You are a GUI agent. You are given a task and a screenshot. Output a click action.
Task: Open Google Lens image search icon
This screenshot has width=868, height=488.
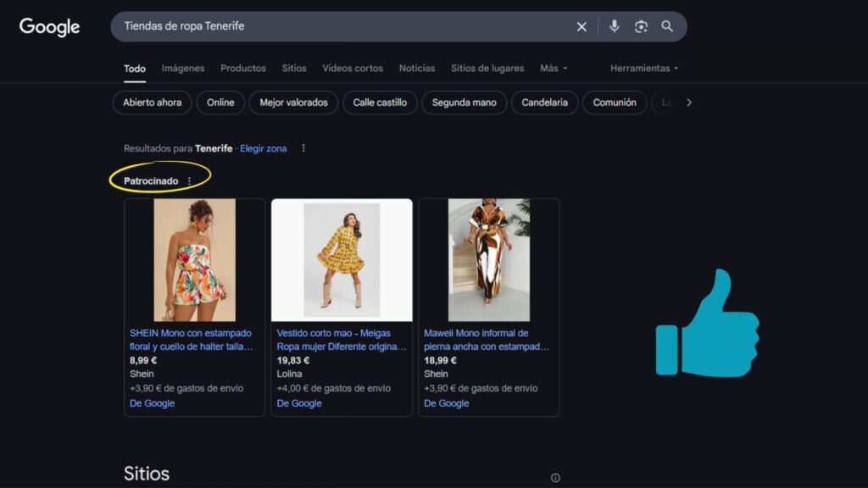(641, 26)
